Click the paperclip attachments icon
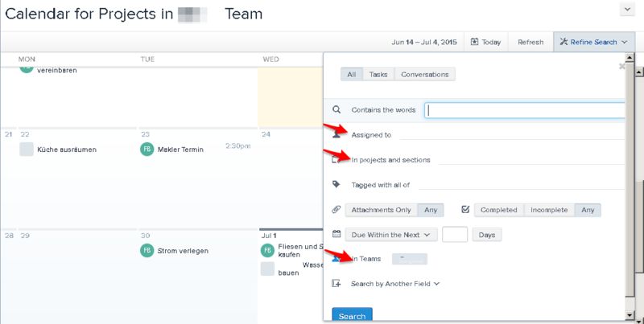 [336, 210]
